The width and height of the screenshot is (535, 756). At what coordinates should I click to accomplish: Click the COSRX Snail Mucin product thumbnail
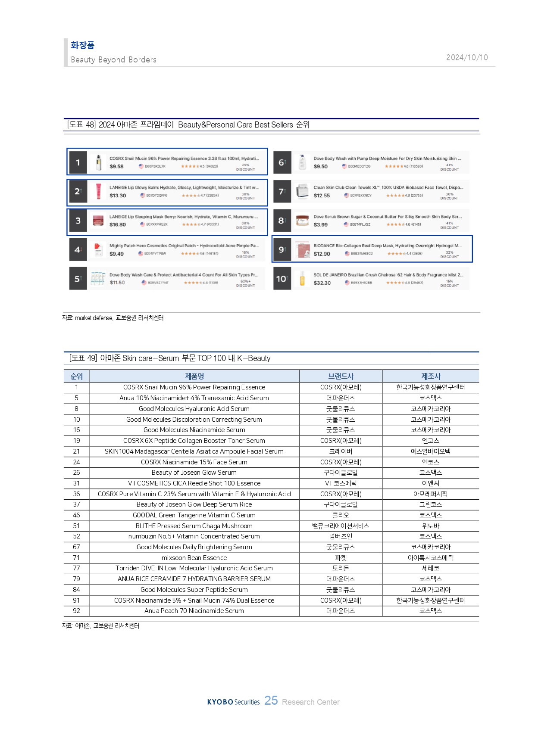(x=99, y=162)
